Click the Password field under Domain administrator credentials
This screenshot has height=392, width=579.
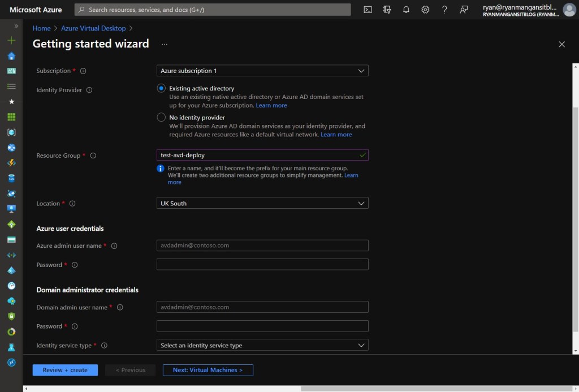262,326
